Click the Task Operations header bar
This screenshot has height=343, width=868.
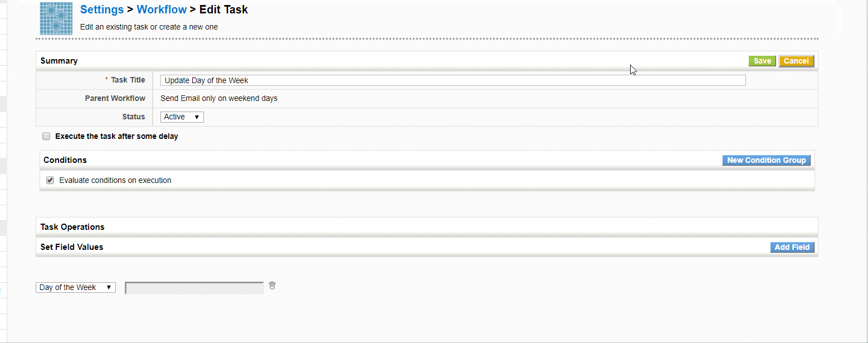tap(72, 227)
